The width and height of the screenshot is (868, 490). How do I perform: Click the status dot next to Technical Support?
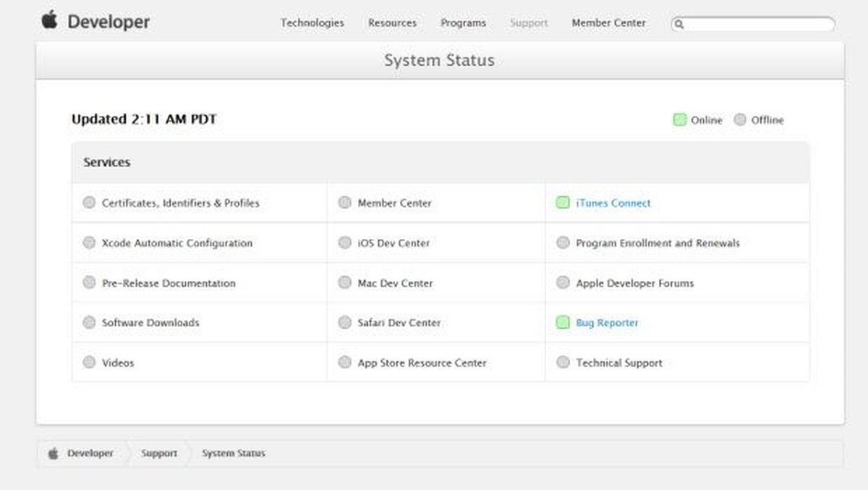point(563,363)
